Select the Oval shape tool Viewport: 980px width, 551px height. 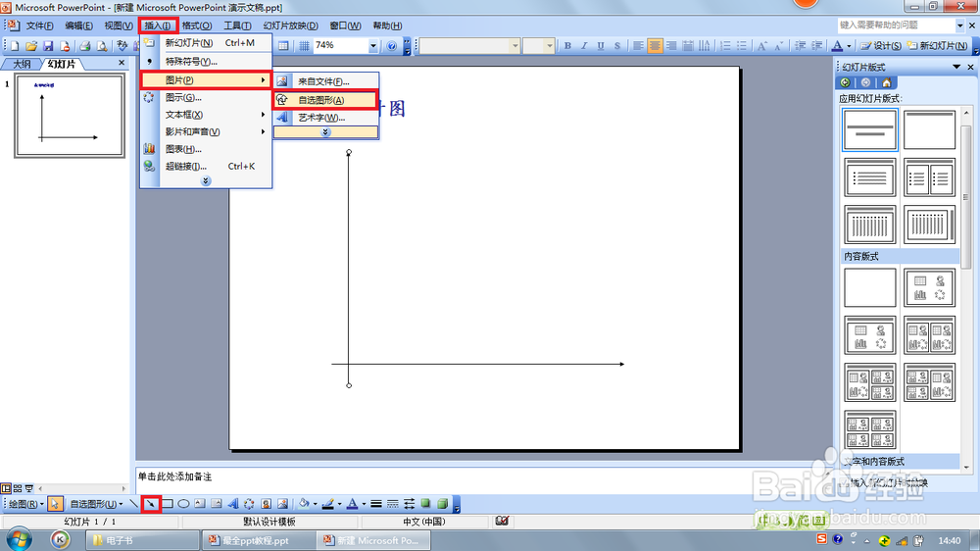pos(184,504)
